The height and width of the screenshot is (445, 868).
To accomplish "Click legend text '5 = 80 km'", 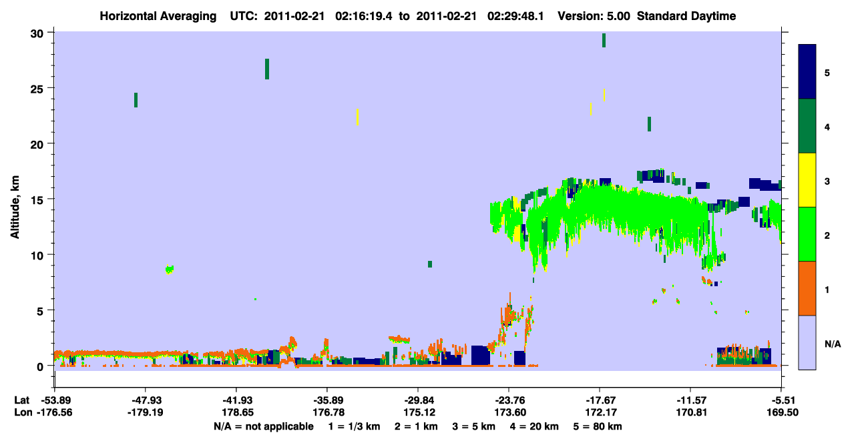I will [x=598, y=426].
